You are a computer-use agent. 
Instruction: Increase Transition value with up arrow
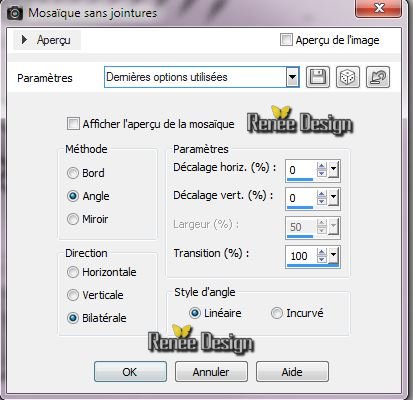pos(322,252)
